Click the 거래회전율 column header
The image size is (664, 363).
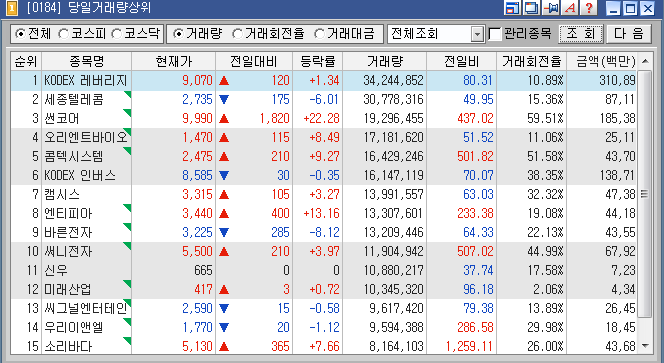tap(531, 62)
